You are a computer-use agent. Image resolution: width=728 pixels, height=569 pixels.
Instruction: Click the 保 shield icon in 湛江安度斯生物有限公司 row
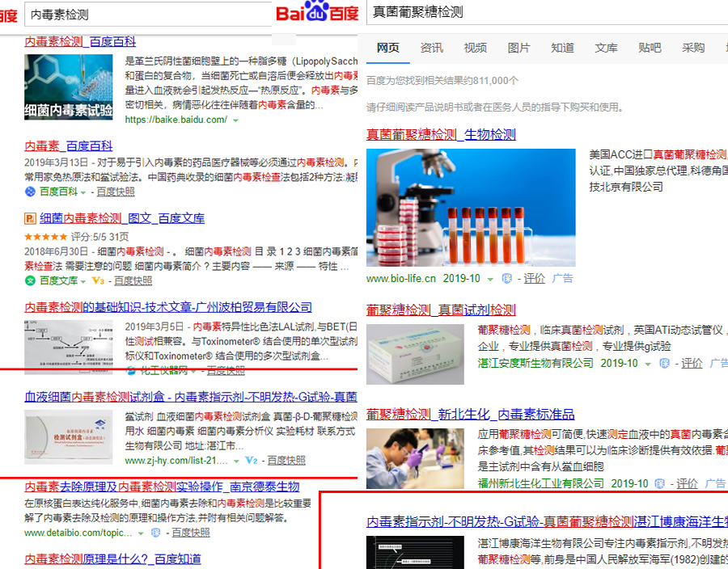point(664,363)
